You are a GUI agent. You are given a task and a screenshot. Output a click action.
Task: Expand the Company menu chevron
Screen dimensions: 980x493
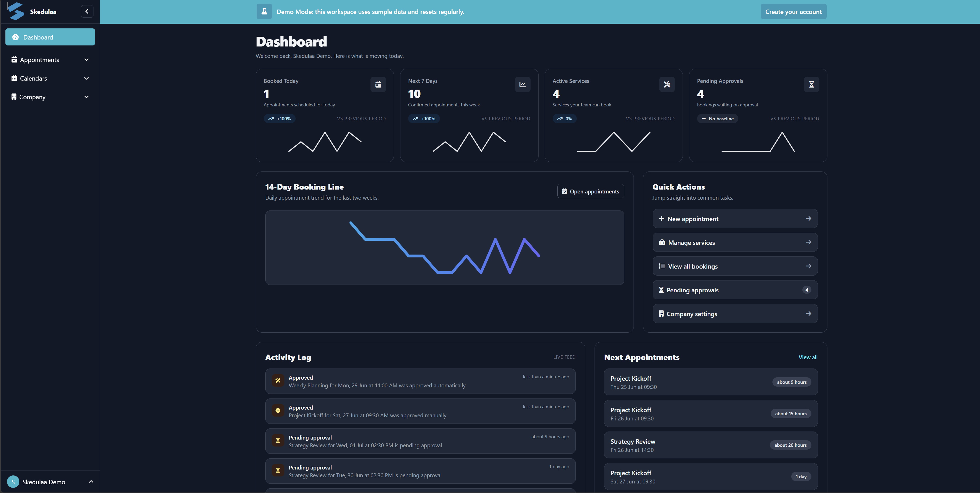click(86, 97)
